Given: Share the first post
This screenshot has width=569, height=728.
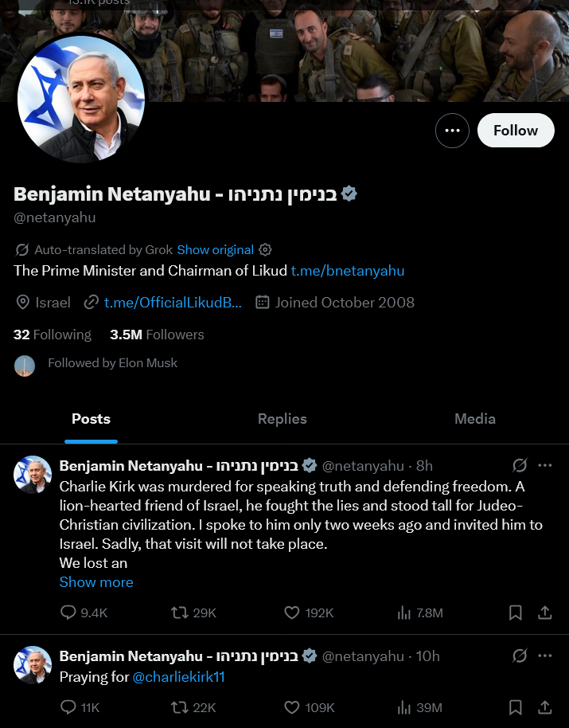Looking at the screenshot, I should pos(545,613).
